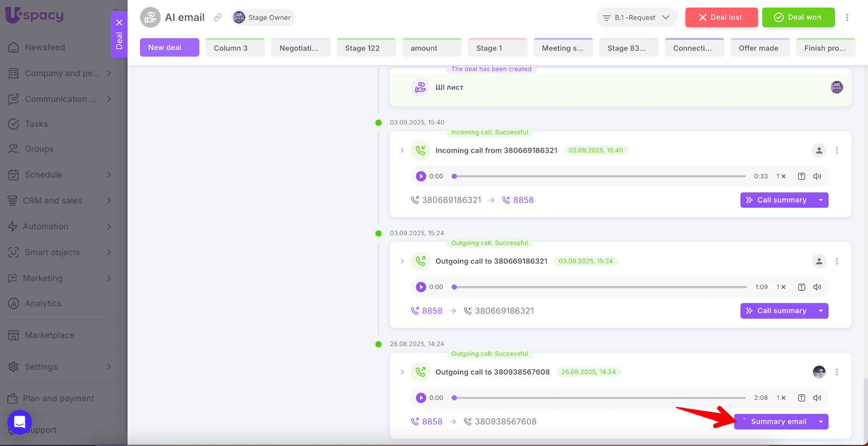The height and width of the screenshot is (446, 868).
Task: Expand the CRM and sales submenu
Action: click(x=108, y=201)
